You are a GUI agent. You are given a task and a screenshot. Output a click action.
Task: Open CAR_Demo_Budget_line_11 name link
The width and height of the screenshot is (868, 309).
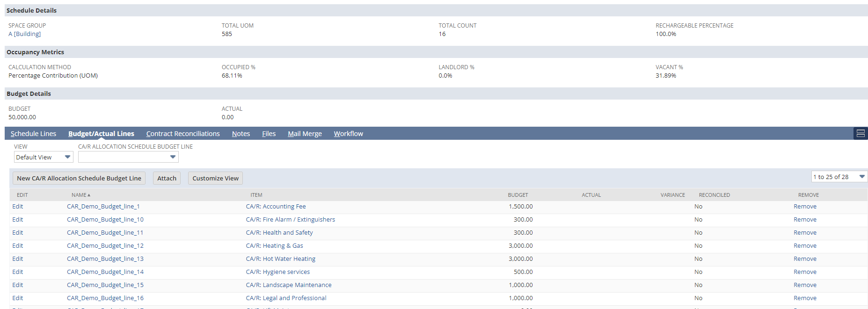tap(105, 232)
